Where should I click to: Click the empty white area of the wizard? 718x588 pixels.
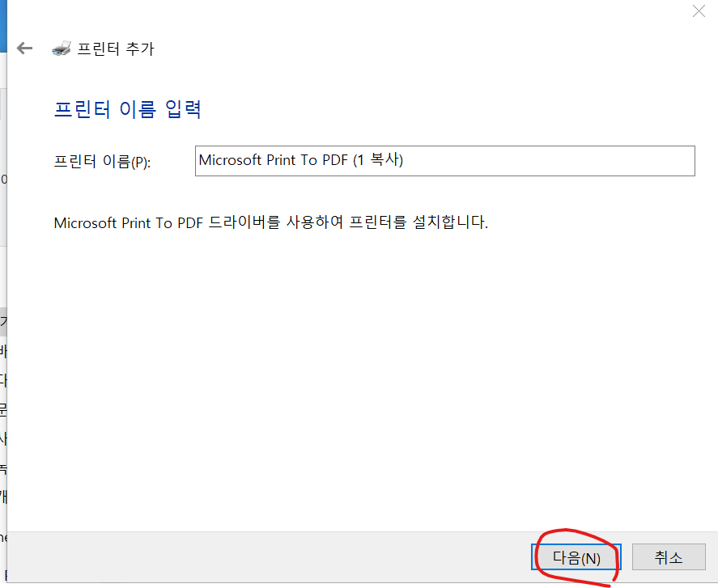[356, 364]
